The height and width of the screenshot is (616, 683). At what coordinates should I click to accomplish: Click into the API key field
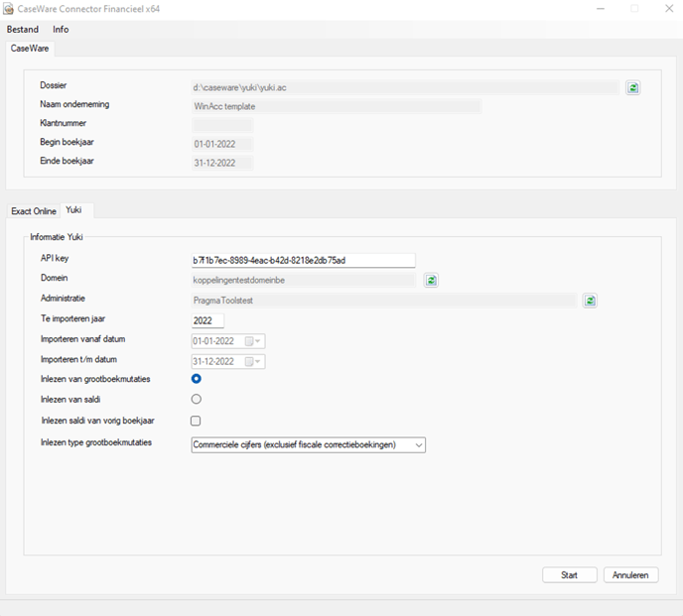[302, 260]
